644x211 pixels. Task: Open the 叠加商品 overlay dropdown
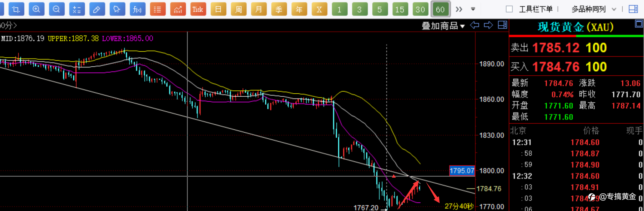[x=443, y=25]
